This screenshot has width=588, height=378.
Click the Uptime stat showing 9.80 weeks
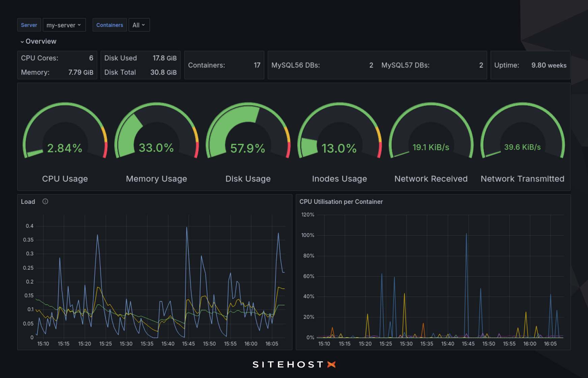tap(530, 65)
